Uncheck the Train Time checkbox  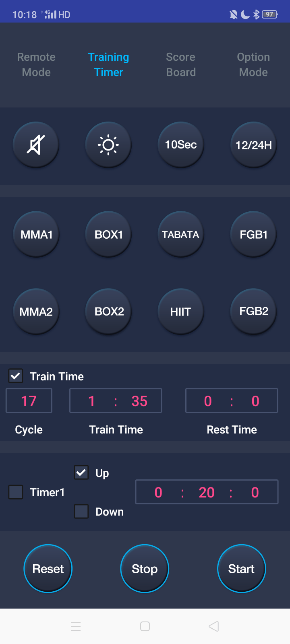click(x=16, y=376)
